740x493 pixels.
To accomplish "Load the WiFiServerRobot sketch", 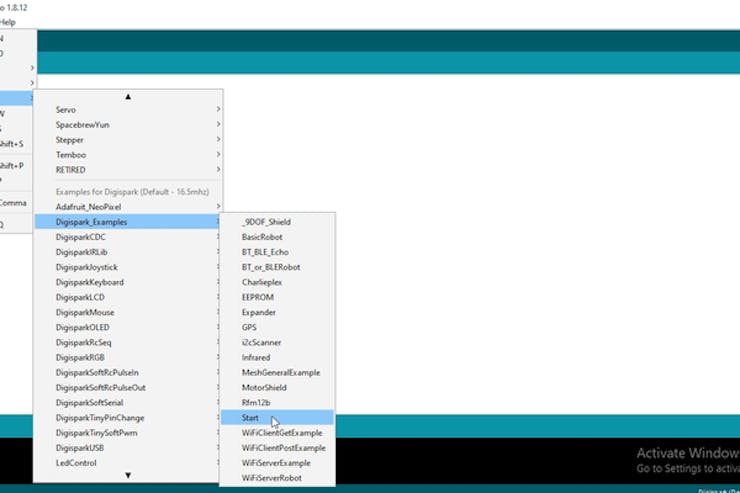I will coord(278,478).
